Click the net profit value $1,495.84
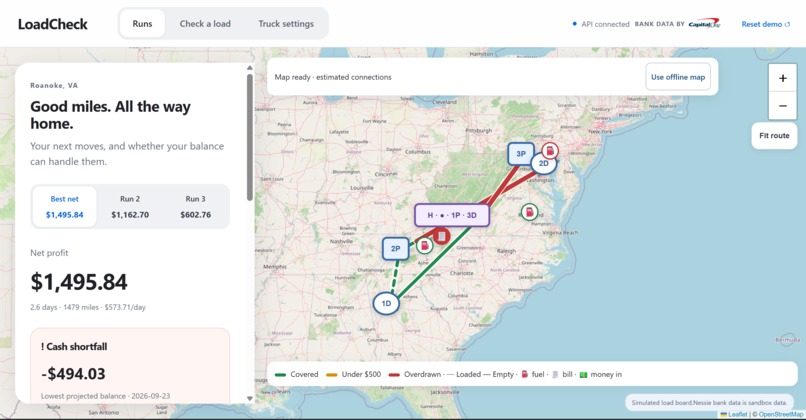The image size is (806, 420). point(79,282)
